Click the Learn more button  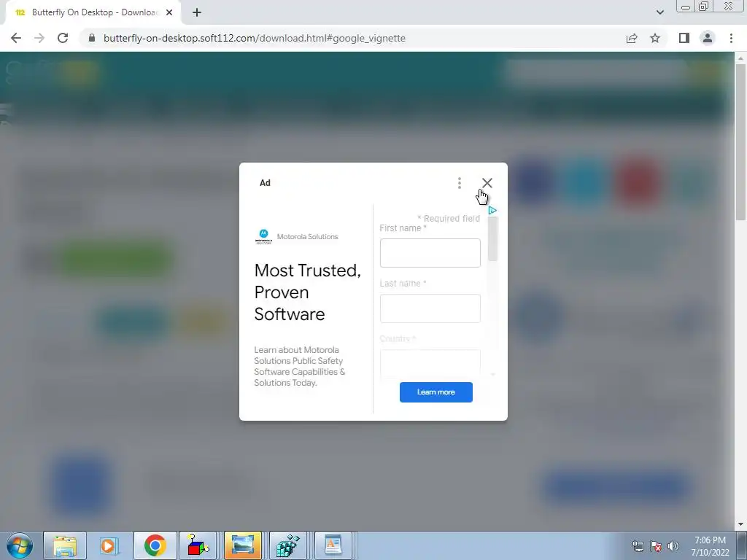[x=436, y=392]
